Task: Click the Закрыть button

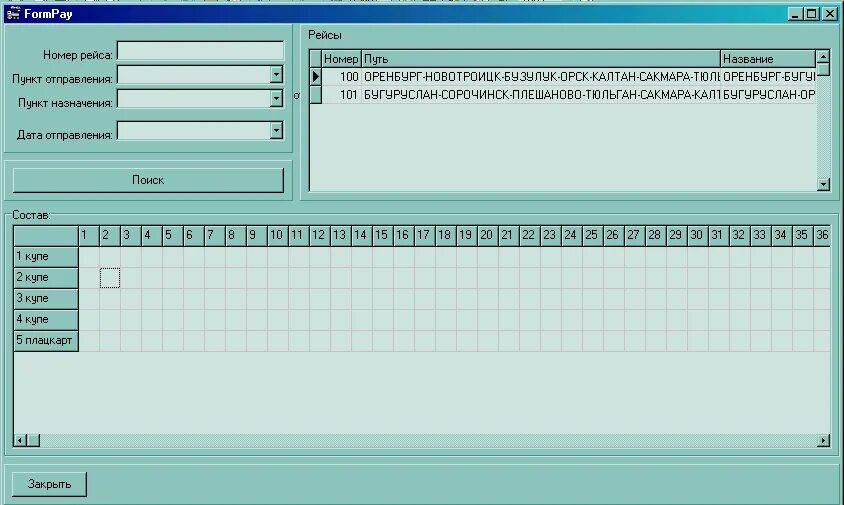Action: click(49, 484)
